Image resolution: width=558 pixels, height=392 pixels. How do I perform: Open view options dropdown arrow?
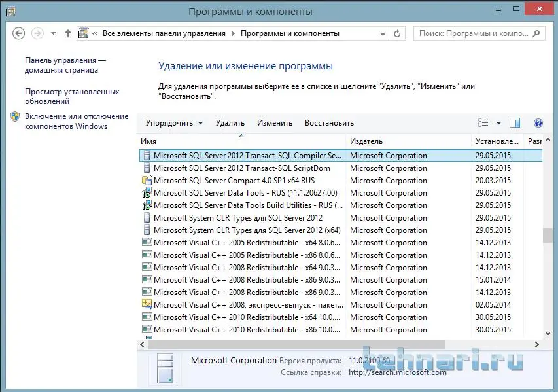click(x=498, y=123)
